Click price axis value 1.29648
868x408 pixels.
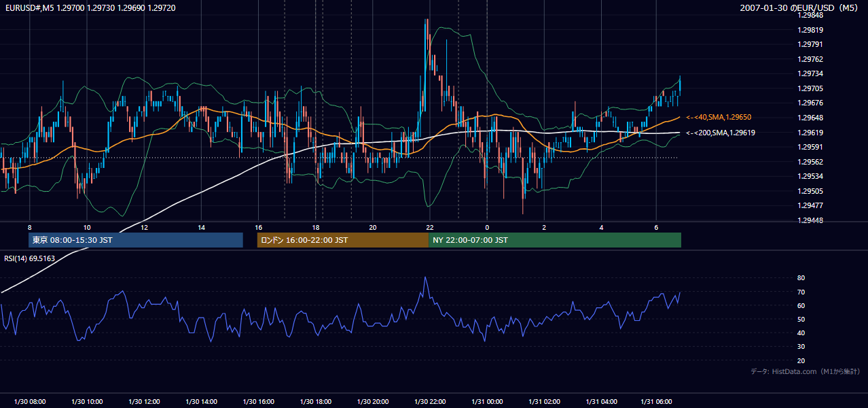810,118
